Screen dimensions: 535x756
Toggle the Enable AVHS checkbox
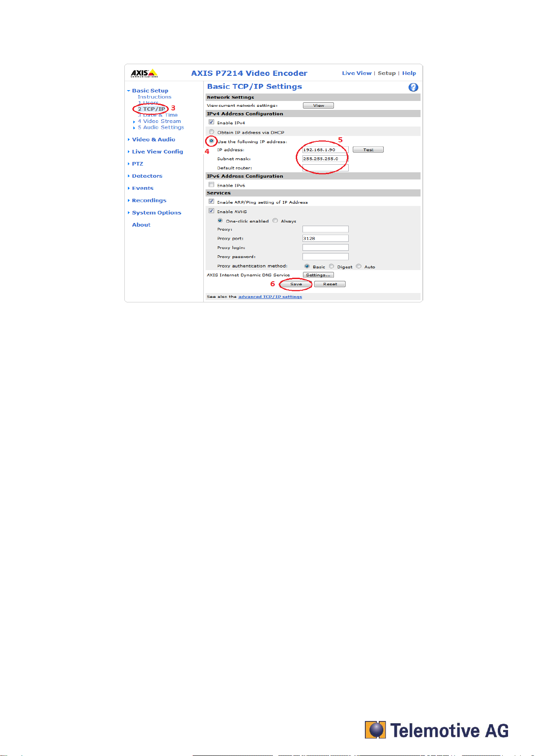(x=211, y=211)
